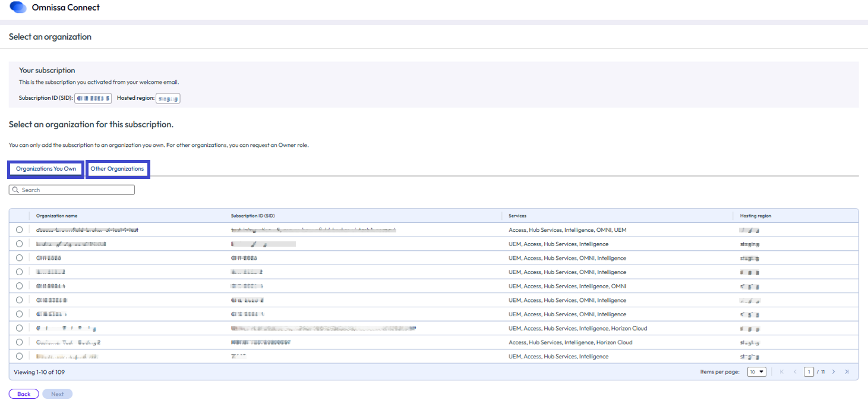Click the Omnissa Connect cloud logo
Image resolution: width=868 pixels, height=406 pixels.
click(18, 8)
